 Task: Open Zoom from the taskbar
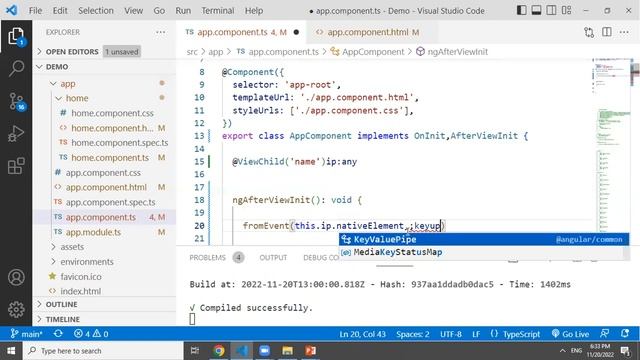coord(264,351)
